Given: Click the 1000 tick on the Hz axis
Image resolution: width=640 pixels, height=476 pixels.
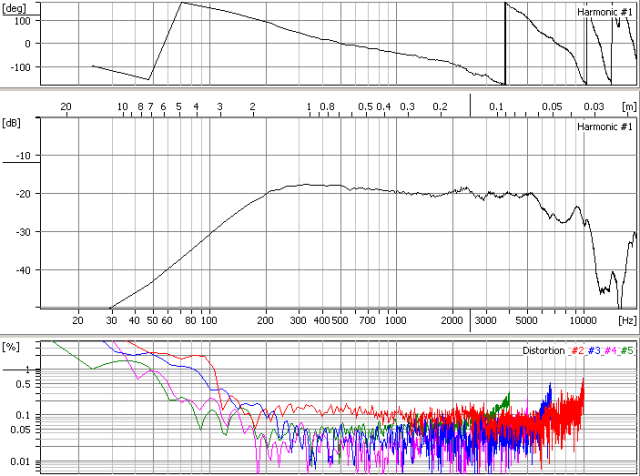Looking at the screenshot, I should [395, 321].
